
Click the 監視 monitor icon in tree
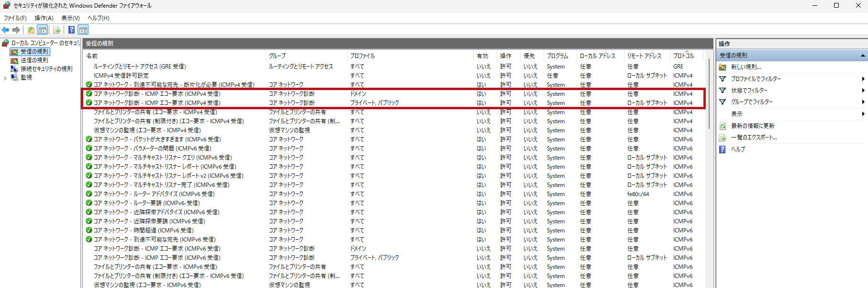tap(14, 78)
